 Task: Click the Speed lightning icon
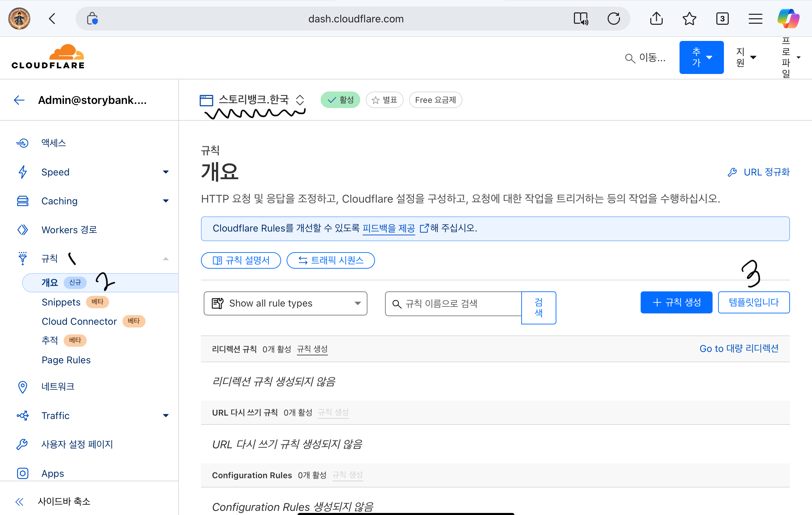22,172
